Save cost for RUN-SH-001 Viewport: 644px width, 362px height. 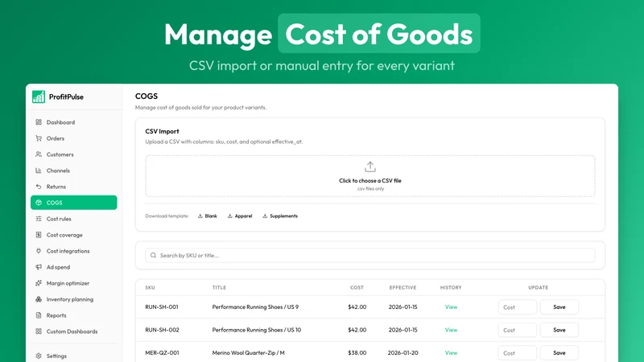point(559,307)
